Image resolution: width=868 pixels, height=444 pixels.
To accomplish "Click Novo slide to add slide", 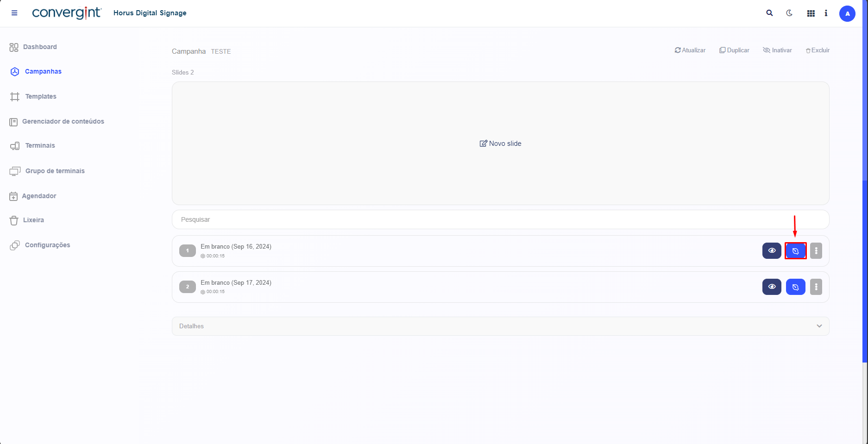I will (x=500, y=144).
